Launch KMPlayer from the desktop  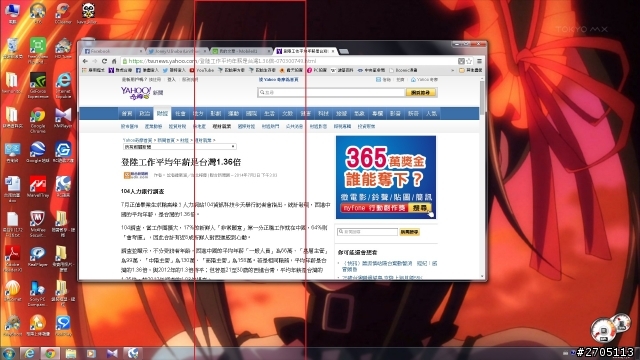click(x=63, y=118)
